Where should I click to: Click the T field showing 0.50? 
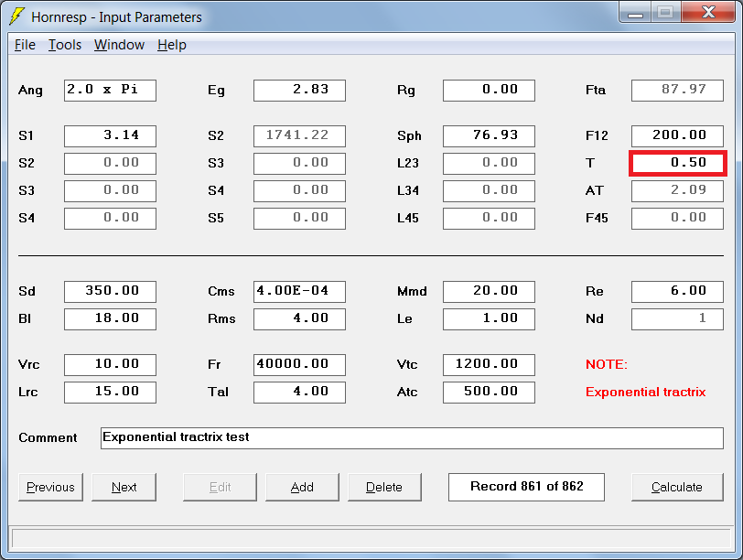pos(678,164)
